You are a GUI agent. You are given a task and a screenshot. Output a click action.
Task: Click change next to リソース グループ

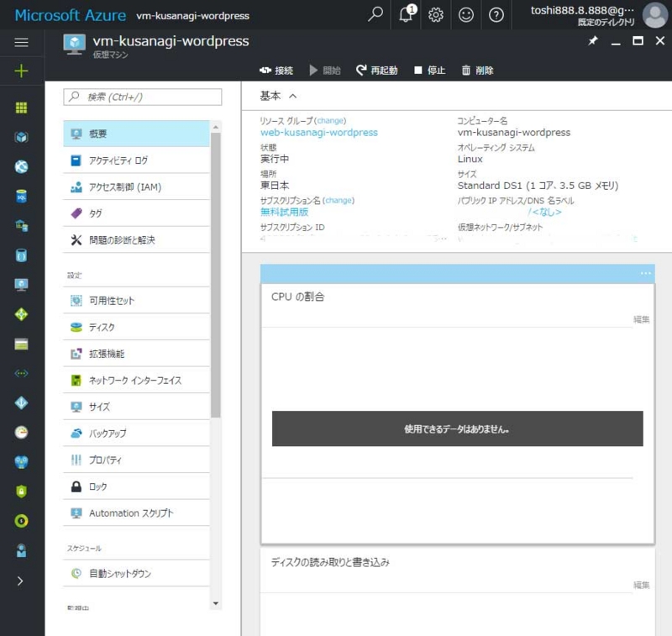tap(330, 121)
